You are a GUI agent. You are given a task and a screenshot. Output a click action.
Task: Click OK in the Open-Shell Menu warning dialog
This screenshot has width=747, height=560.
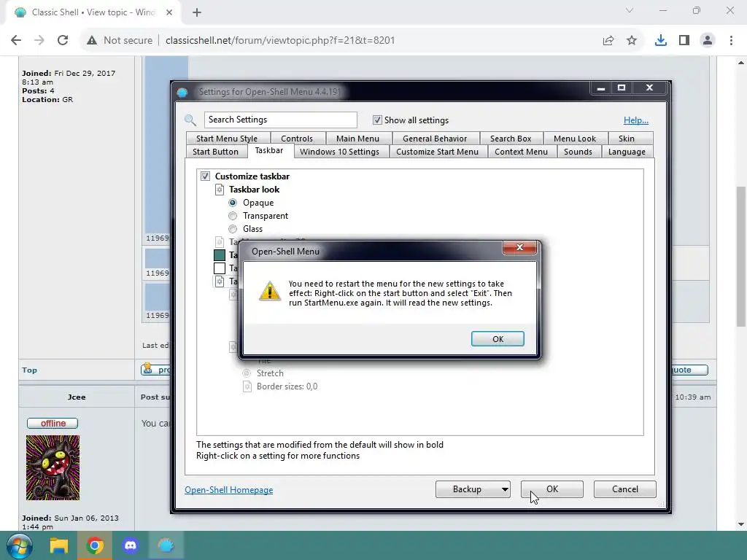click(x=498, y=338)
